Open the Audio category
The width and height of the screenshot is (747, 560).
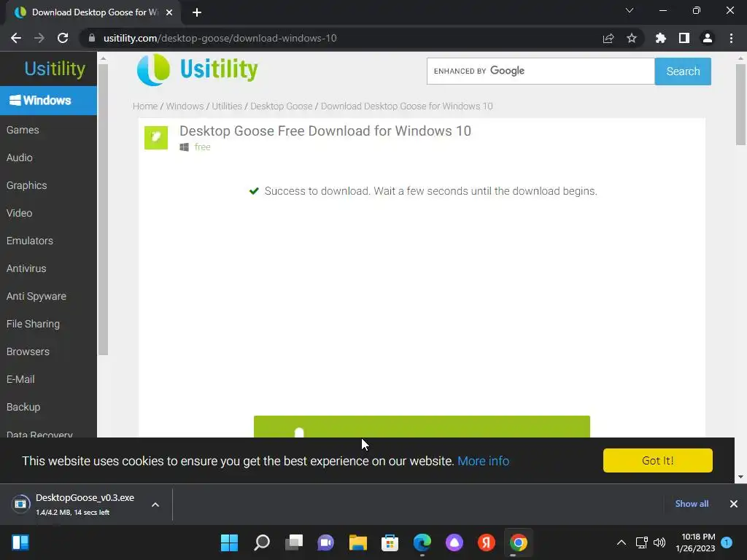pos(20,157)
